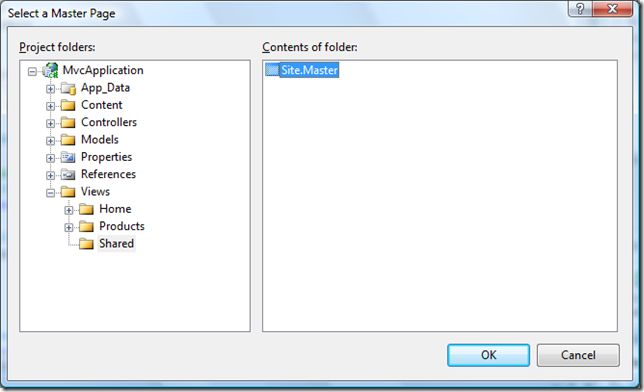The width and height of the screenshot is (644, 392).
Task: Click the MvcApplication project icon
Action: (50, 70)
